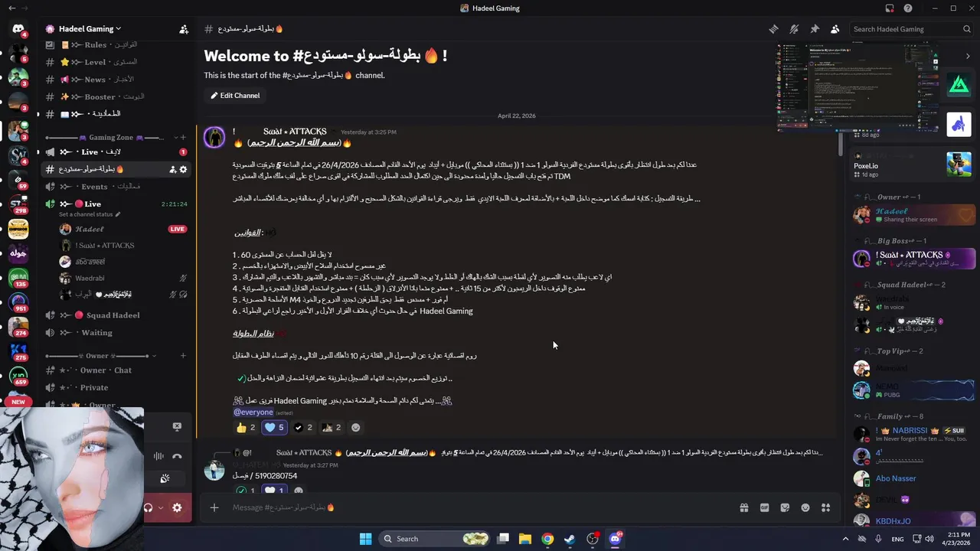Toggle channel notification mute bell

pyautogui.click(x=794, y=29)
